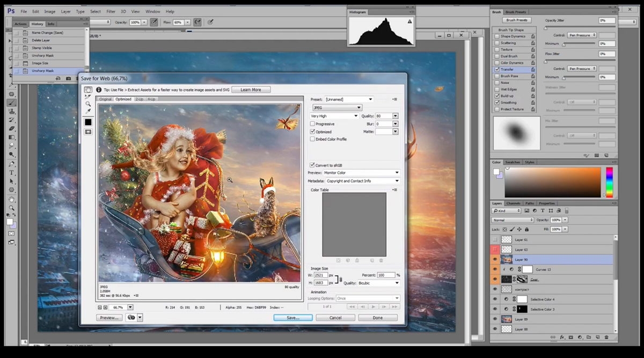This screenshot has height=358, width=644.
Task: Switch to the Channels tab
Action: [514, 203]
